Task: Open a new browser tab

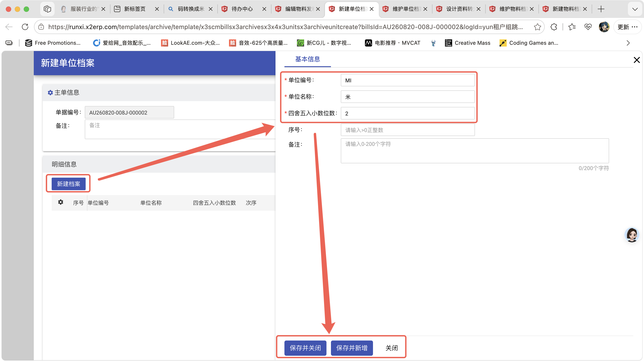Action: (601, 9)
